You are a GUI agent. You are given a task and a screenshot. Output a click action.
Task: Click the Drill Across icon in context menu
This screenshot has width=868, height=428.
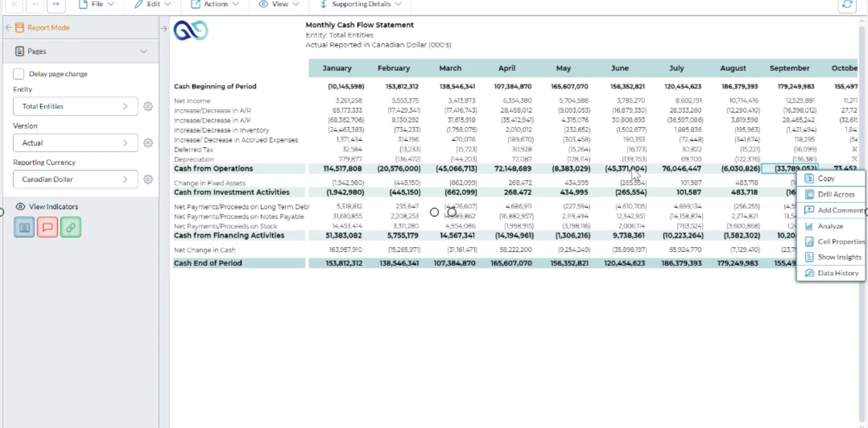click(809, 194)
